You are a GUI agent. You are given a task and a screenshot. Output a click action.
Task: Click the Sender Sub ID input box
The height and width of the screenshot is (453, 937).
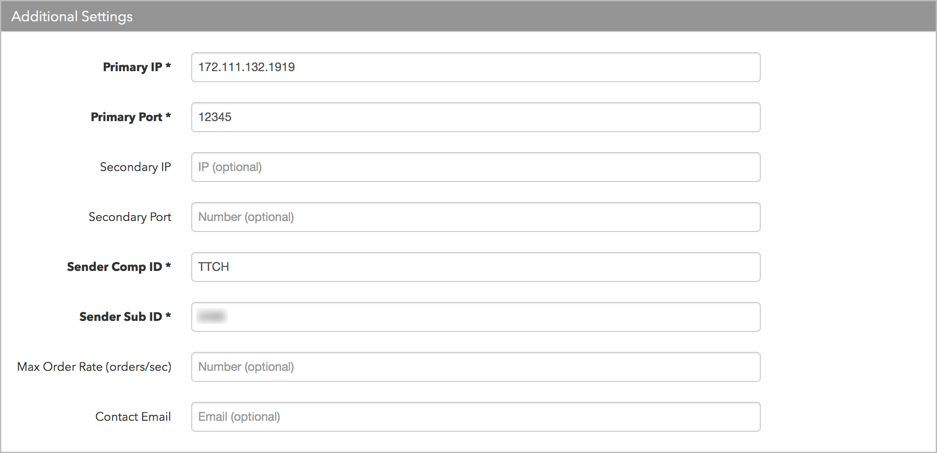(x=476, y=317)
